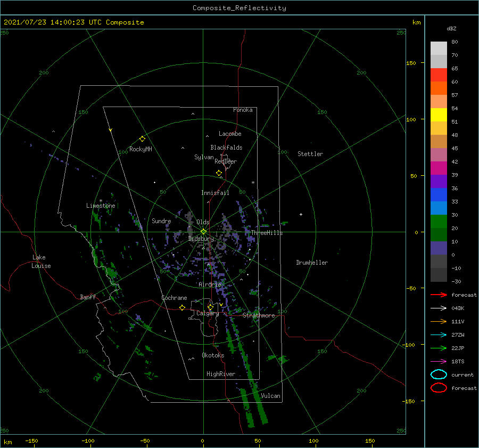The image size is (479, 448).
Task: Click the magenta 18TS arrow legend icon
Action: click(439, 362)
